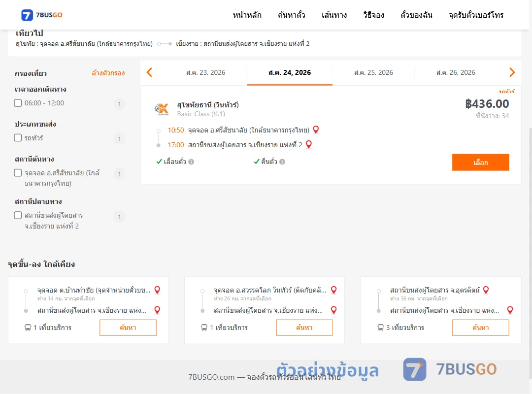Click ห่าง 14 กม. จากจุดที่เลือก text
The image size is (532, 394).
click(66, 298)
